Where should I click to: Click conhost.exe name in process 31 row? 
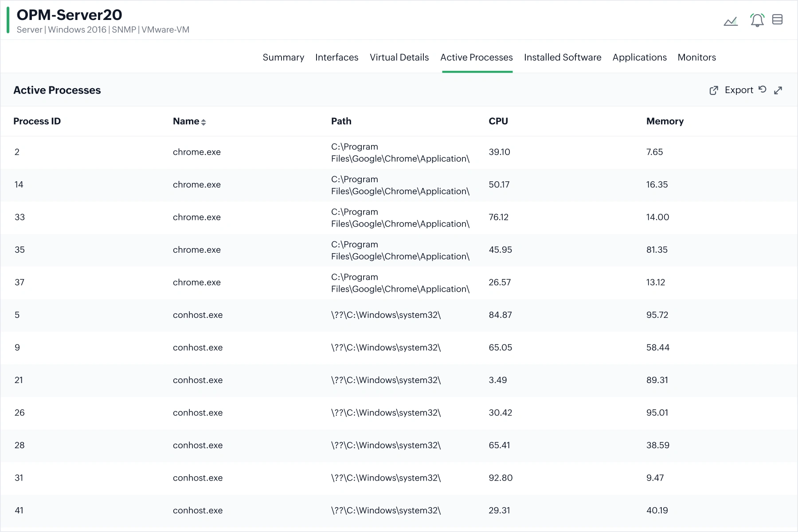[198, 478]
